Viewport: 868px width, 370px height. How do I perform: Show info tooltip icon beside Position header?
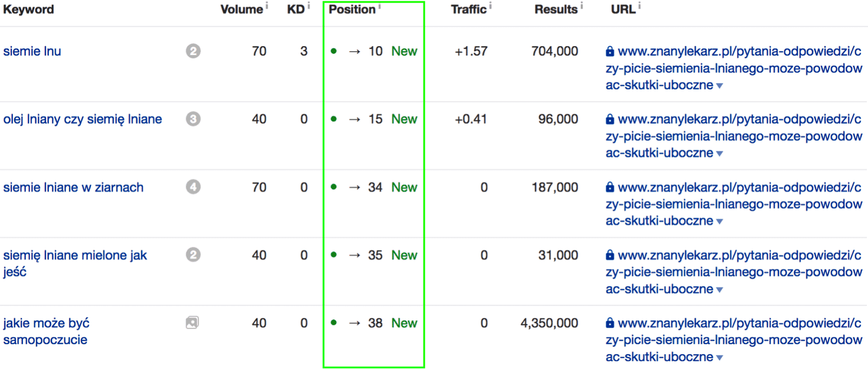click(x=379, y=7)
